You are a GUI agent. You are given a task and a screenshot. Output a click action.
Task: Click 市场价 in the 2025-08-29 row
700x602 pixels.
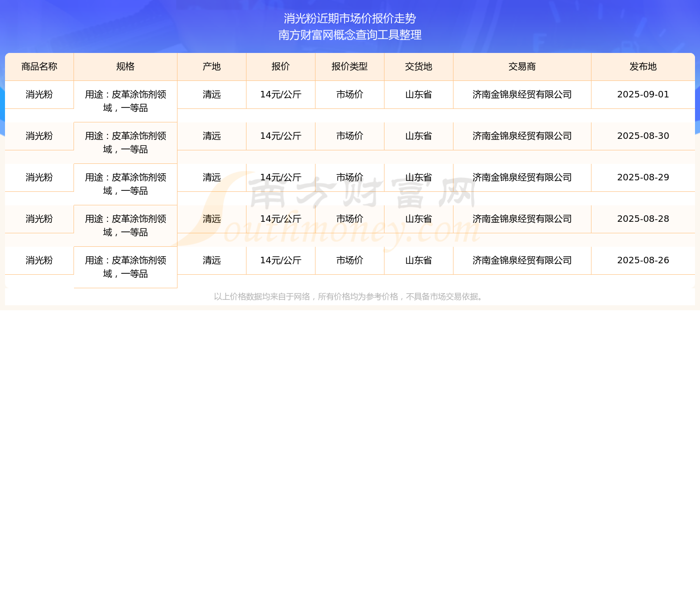point(350,177)
